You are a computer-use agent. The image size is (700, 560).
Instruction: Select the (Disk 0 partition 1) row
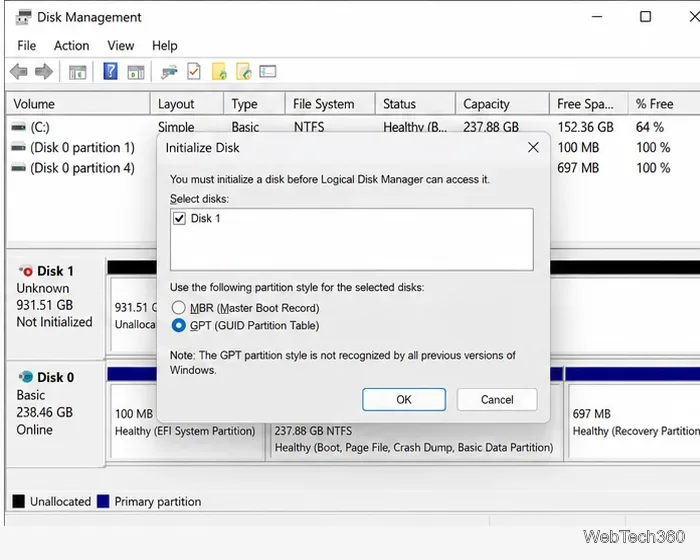point(83,147)
